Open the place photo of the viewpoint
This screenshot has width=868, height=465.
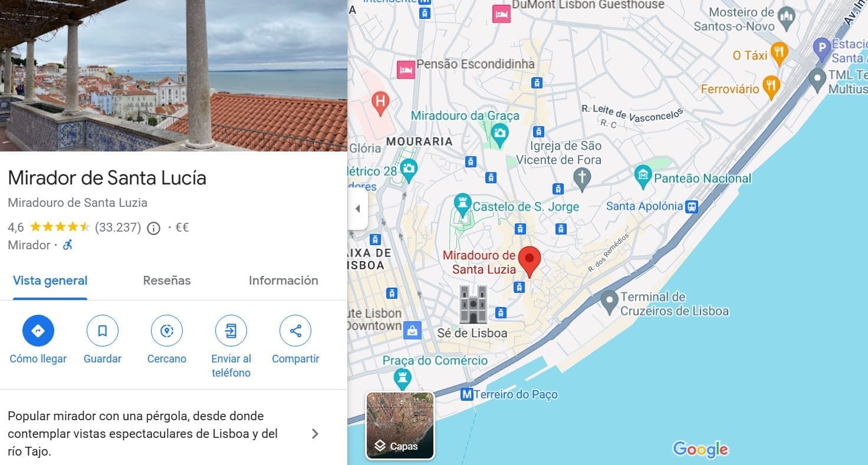click(173, 75)
